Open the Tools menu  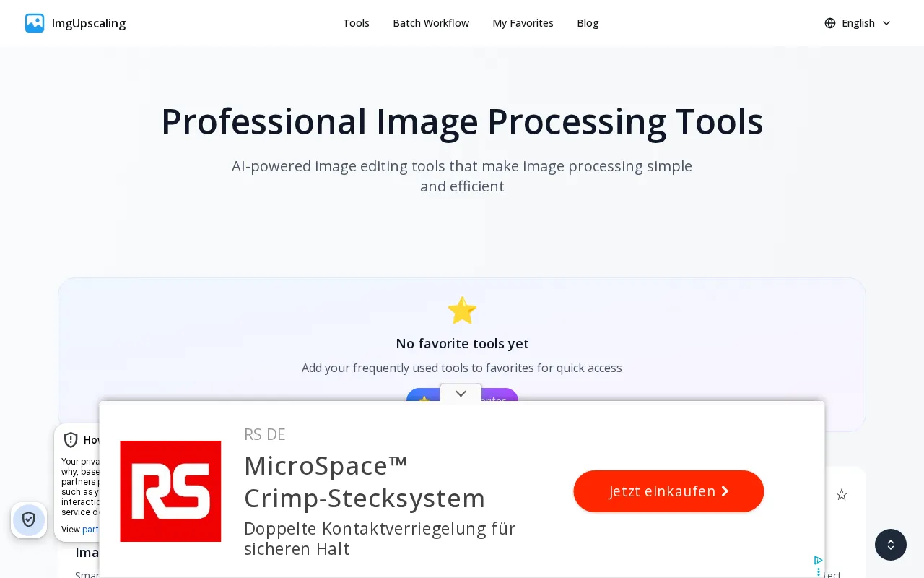[356, 23]
